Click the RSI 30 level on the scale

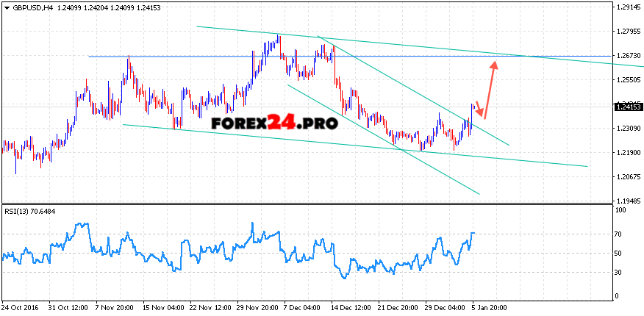coord(619,272)
